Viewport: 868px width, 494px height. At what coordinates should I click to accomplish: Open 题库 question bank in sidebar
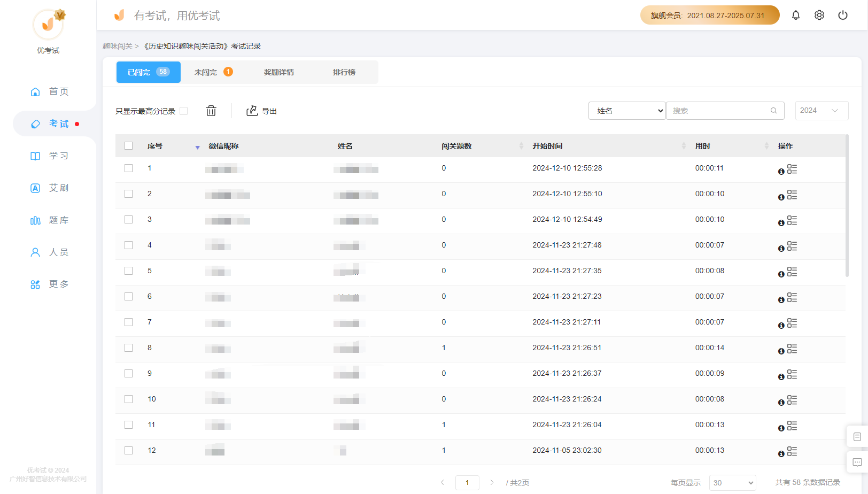(x=50, y=220)
